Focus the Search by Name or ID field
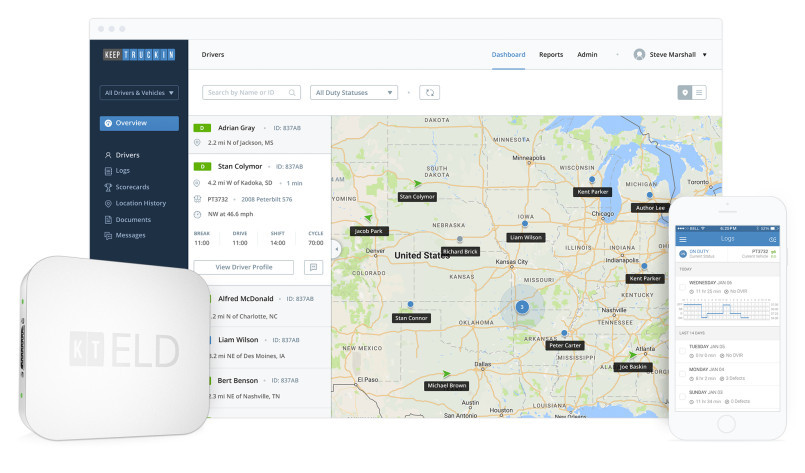Screen dimensions: 805x473 pos(251,93)
